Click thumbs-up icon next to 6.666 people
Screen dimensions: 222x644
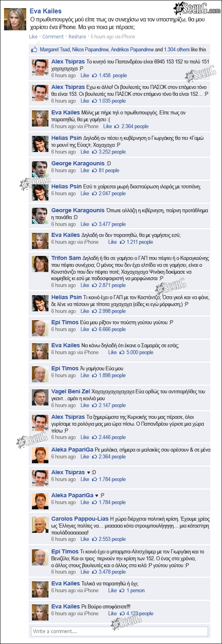pyautogui.click(x=94, y=329)
